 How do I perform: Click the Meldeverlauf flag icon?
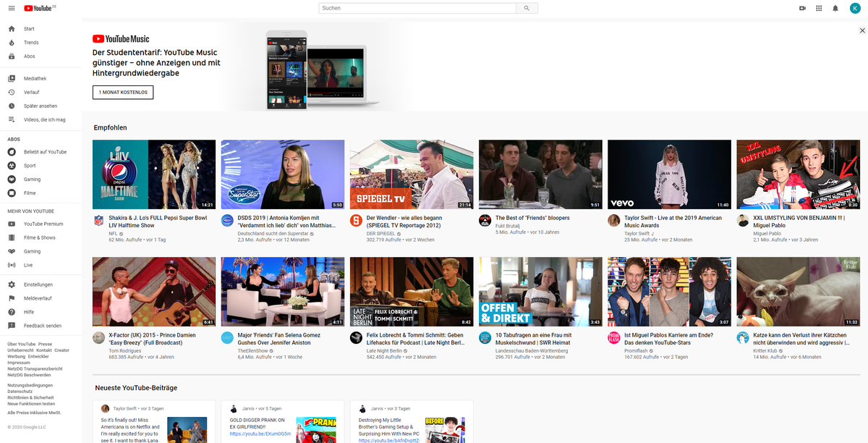pyautogui.click(x=12, y=298)
